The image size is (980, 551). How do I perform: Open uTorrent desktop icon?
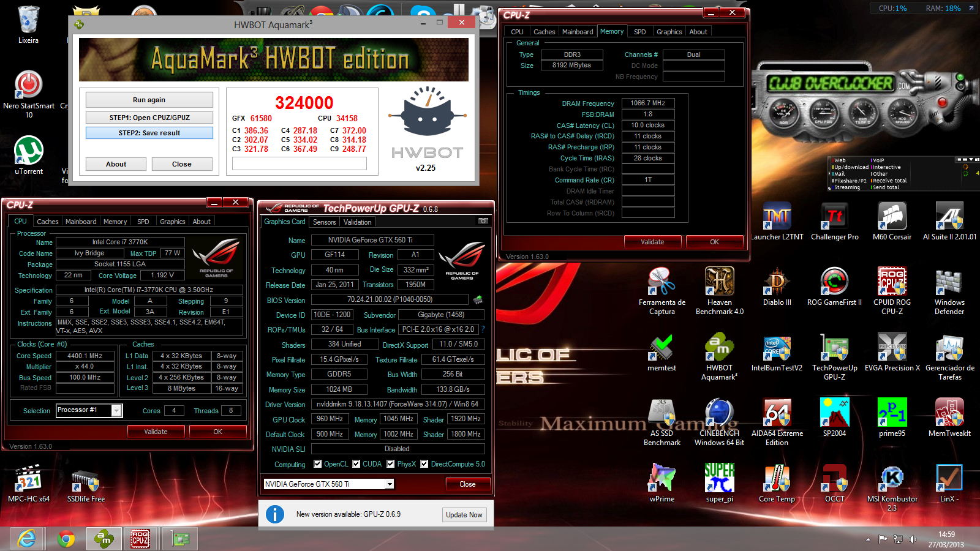coord(29,156)
